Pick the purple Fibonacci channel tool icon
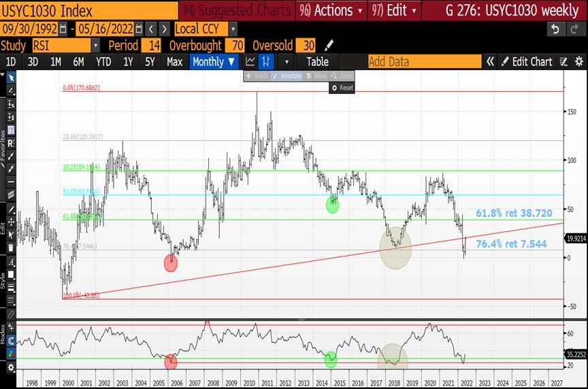588x389 pixels. [x=12, y=130]
